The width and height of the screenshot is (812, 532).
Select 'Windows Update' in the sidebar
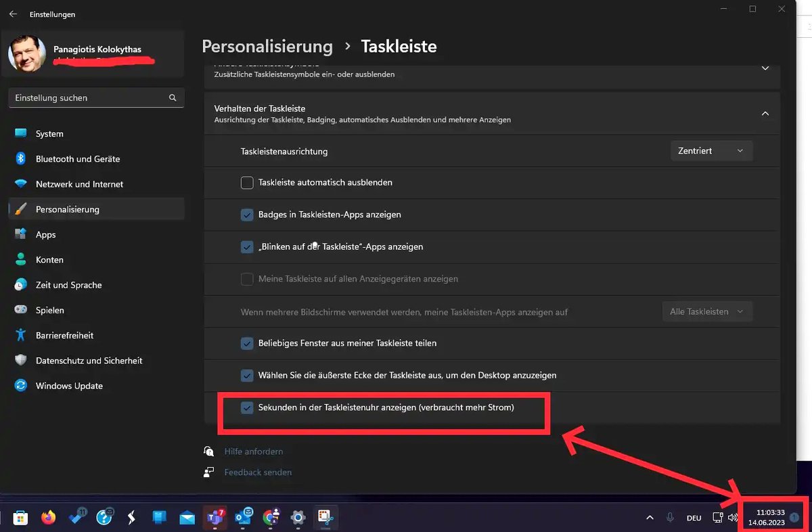pos(69,386)
